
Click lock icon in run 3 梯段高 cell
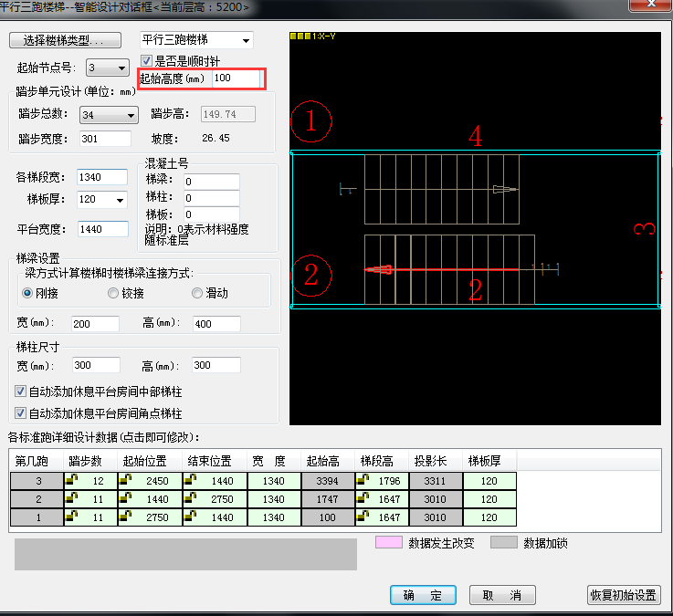coord(363,479)
